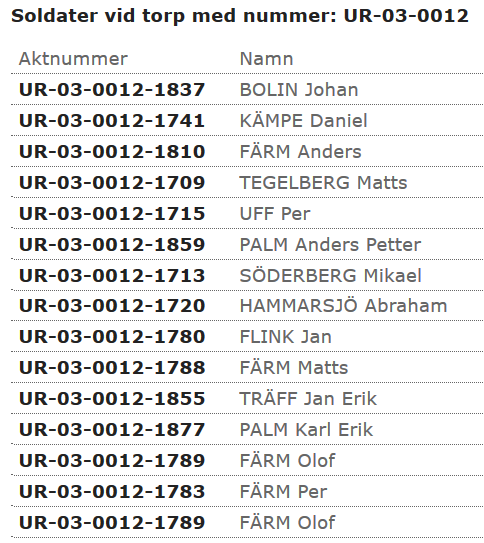Select act number UR-03-0012-1810
Viewport: 484px width, 543px height.
[x=112, y=152]
